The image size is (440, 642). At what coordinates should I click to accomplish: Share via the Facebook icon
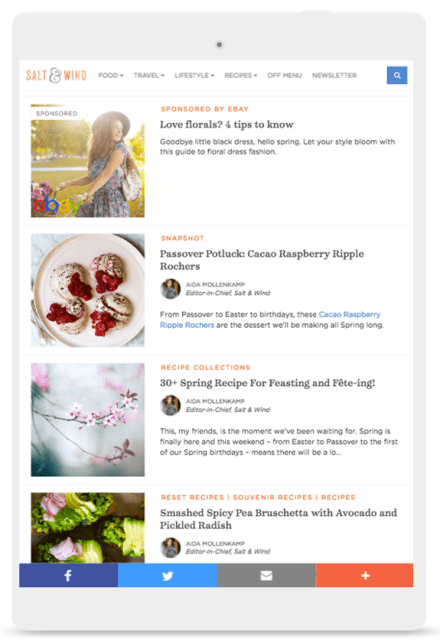point(68,575)
